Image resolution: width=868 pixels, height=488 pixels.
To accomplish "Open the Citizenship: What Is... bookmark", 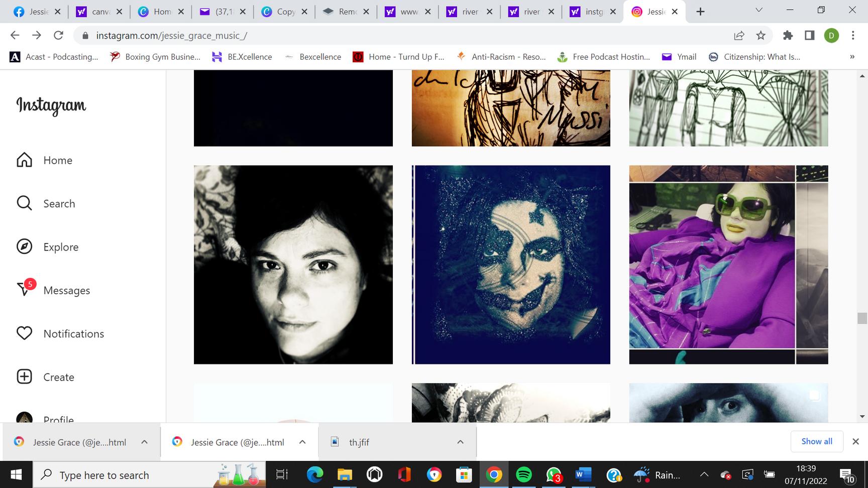I will click(754, 57).
